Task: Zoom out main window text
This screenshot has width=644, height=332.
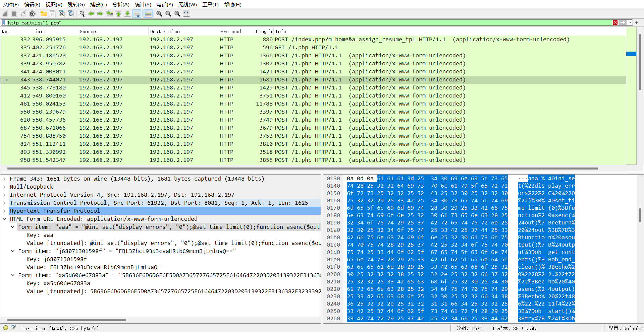Action: pyautogui.click(x=168, y=14)
